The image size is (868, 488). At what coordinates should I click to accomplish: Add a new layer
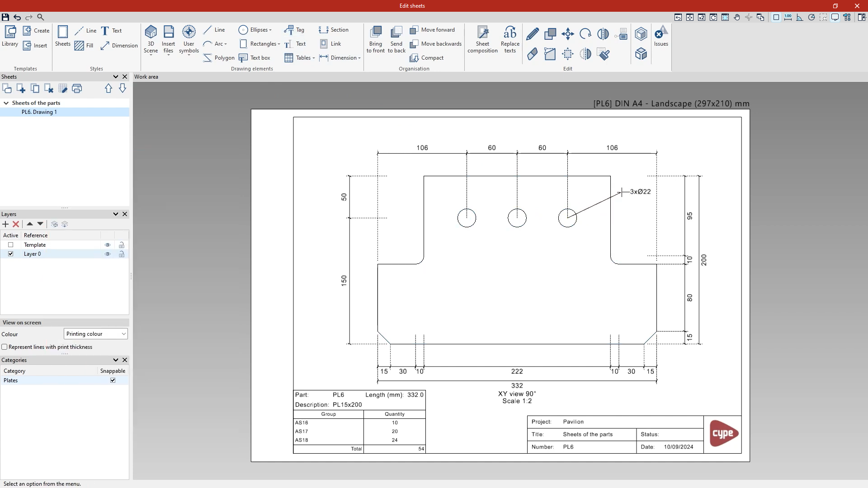(x=5, y=224)
